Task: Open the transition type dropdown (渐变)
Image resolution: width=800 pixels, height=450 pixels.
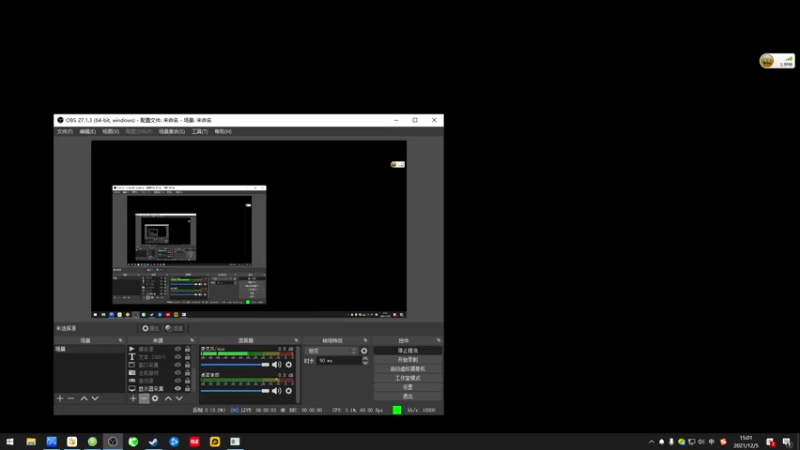Action: point(331,351)
